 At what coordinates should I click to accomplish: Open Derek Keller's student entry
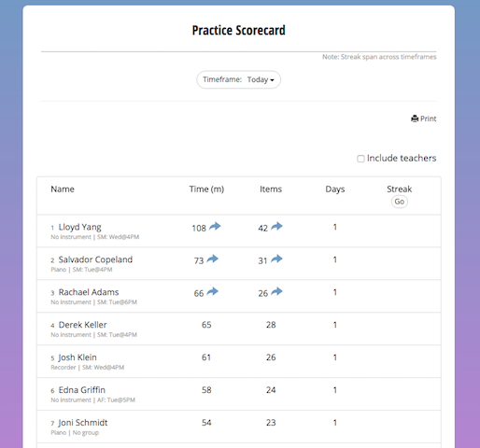[82, 325]
